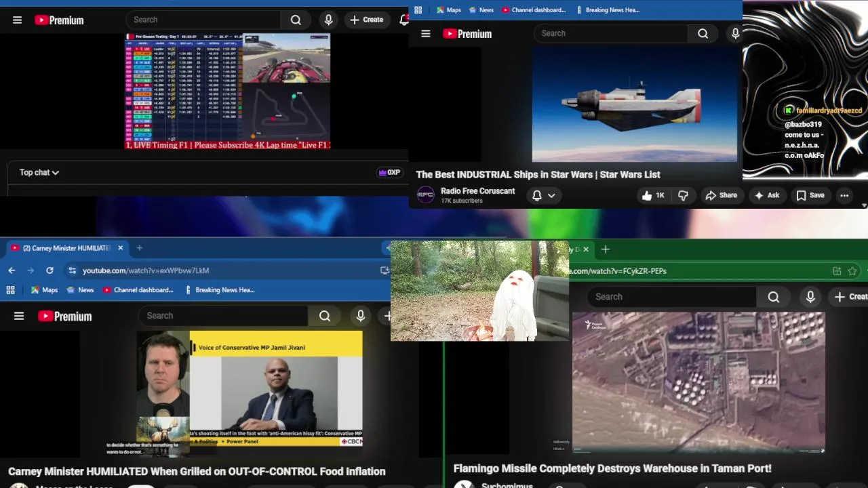Click the YouTube Premium logo in the Star Wars window
Screen dimensions: 868x488
[467, 34]
